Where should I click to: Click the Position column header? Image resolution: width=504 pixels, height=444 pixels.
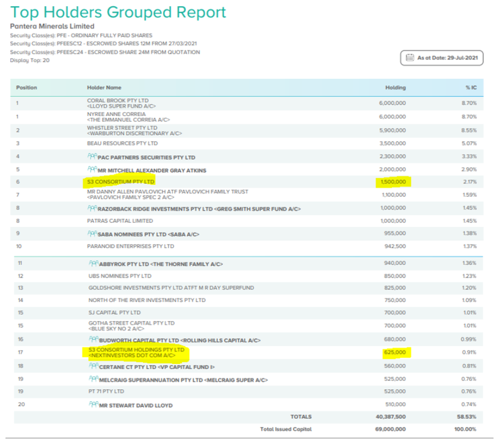[26, 88]
